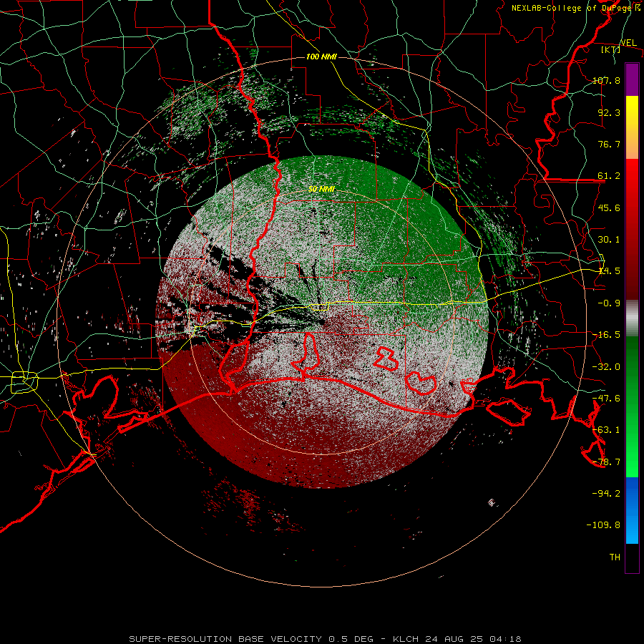Click the 50 NMI range ring label
Viewport: 644px width, 644px height.
click(321, 189)
